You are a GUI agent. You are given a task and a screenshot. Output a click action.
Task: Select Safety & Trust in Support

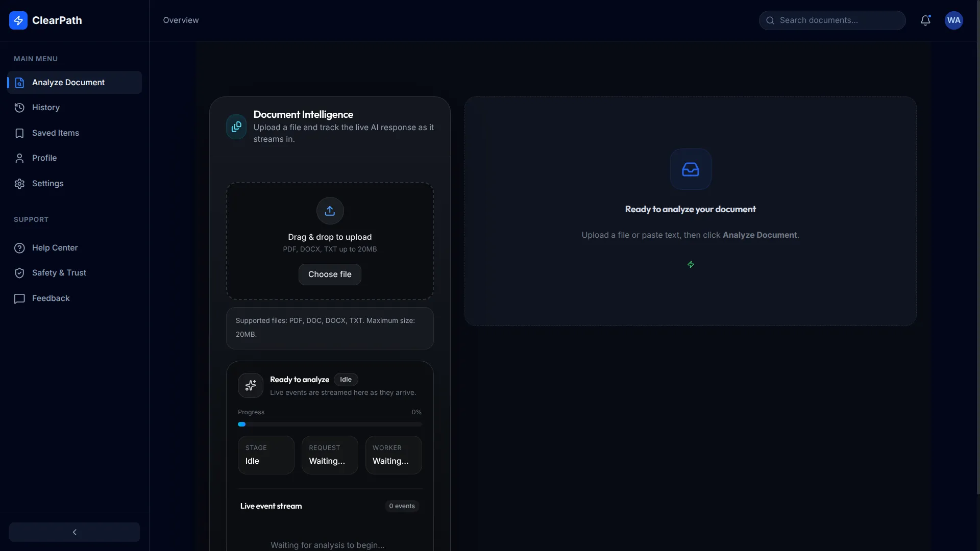[x=75, y=273]
